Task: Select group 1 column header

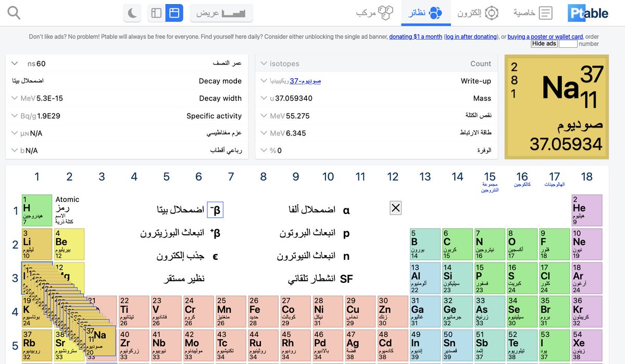Action: (37, 177)
